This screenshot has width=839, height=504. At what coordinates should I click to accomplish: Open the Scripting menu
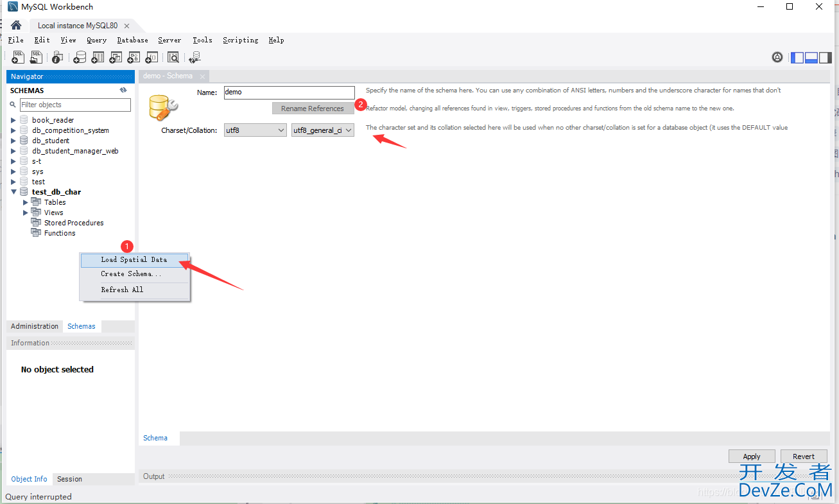[240, 40]
